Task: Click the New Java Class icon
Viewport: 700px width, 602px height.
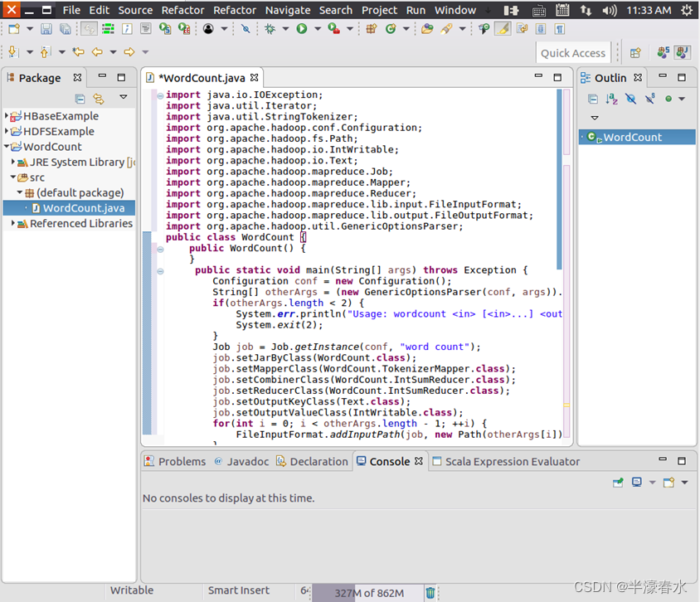Action: pyautogui.click(x=391, y=29)
